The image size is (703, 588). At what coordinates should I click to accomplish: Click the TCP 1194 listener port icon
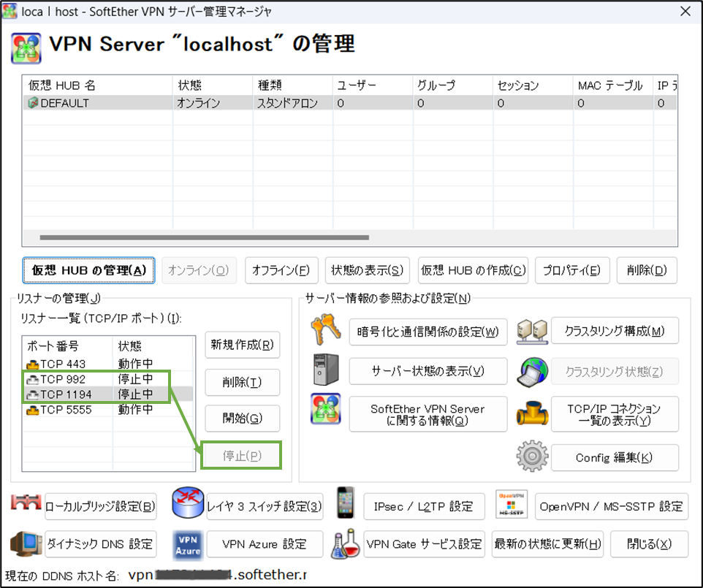click(x=33, y=395)
